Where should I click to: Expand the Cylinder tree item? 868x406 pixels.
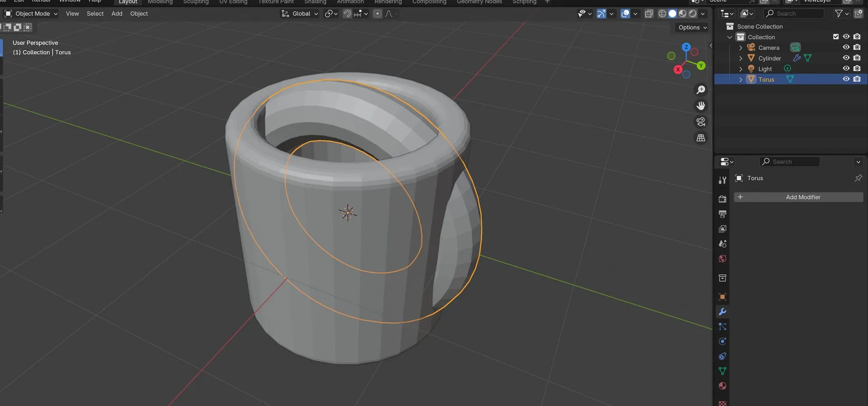coord(741,58)
